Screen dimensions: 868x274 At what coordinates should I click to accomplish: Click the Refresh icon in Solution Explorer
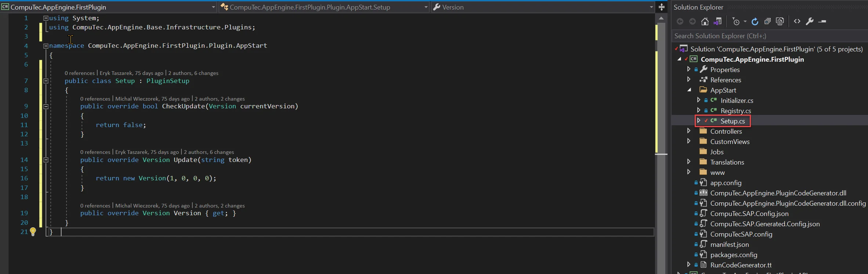pyautogui.click(x=755, y=22)
